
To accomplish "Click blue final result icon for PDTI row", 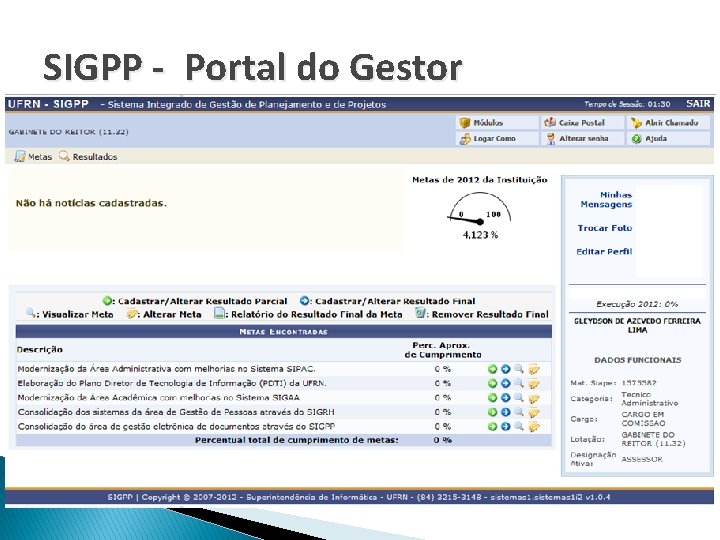I will (506, 383).
